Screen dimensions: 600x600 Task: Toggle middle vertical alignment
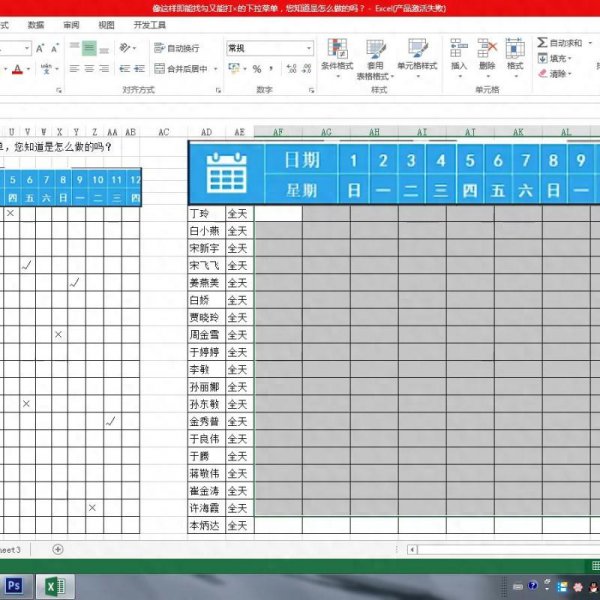pos(90,48)
